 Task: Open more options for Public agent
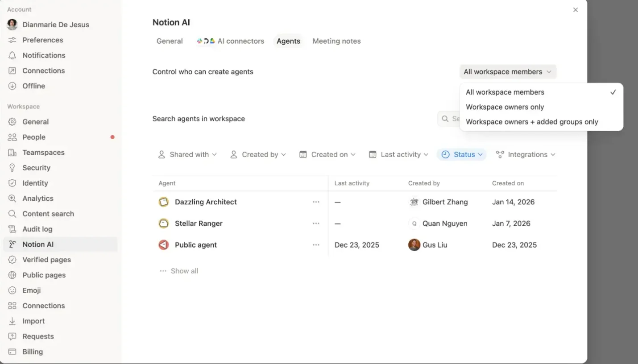[x=316, y=245]
